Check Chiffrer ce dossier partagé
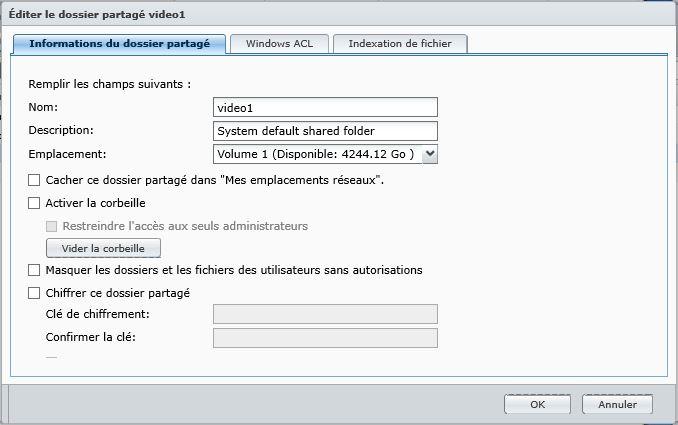 34,293
